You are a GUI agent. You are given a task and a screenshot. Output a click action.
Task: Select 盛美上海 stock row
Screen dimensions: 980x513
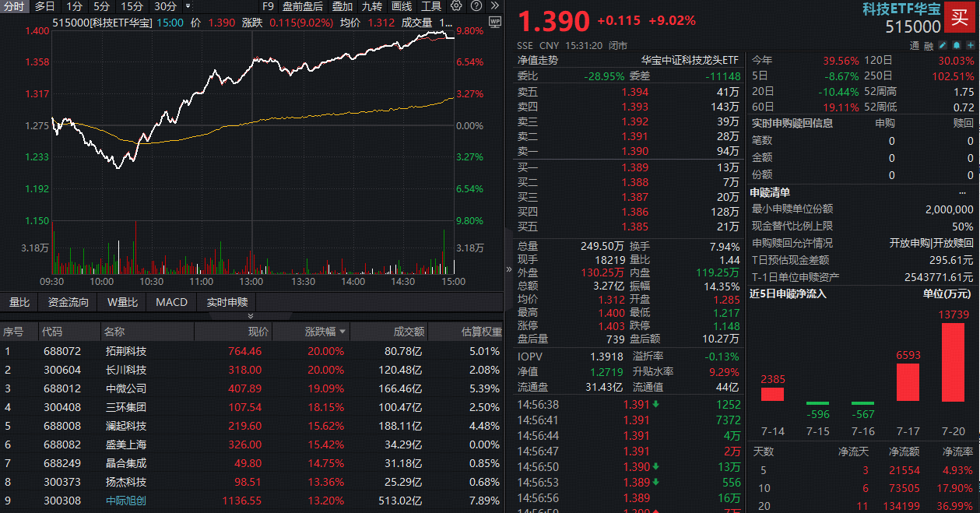point(252,444)
